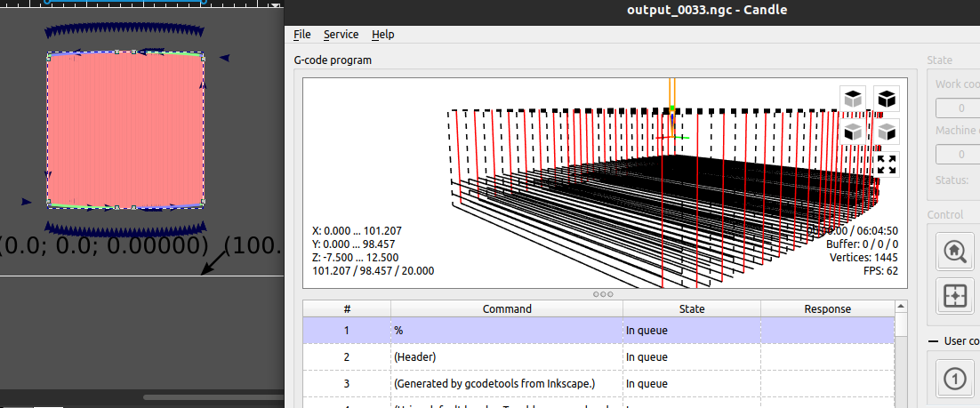The image size is (980, 408).
Task: Click the Response column header
Action: tap(828, 308)
